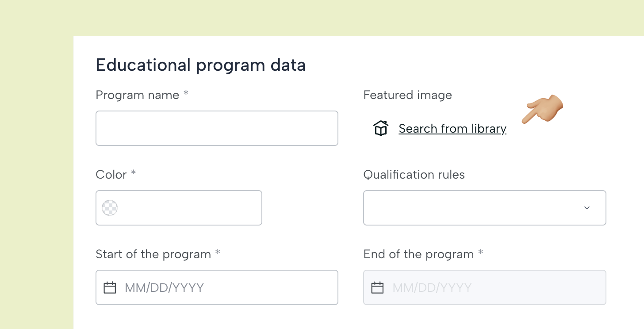Screen dimensions: 644x329
Task: Click the library building icon
Action: tap(381, 128)
